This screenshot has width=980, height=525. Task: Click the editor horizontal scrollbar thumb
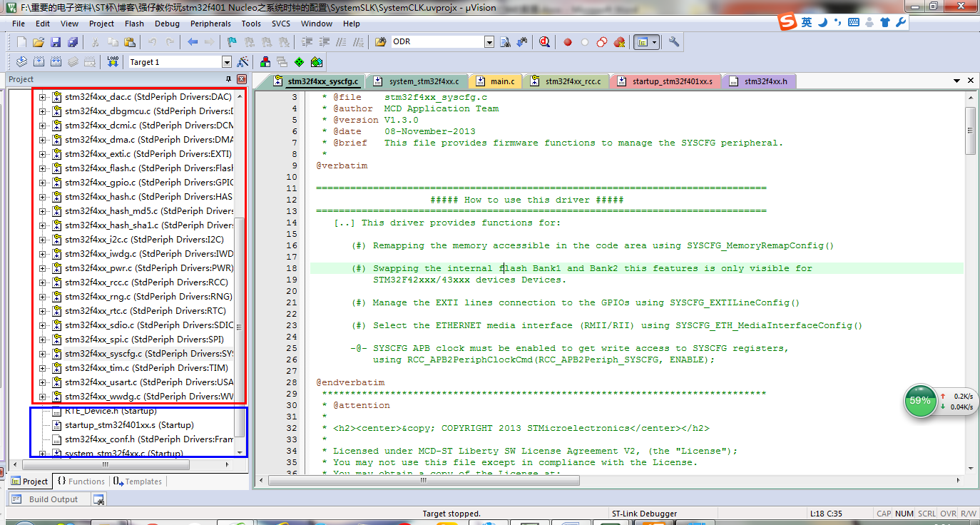pyautogui.click(x=425, y=480)
